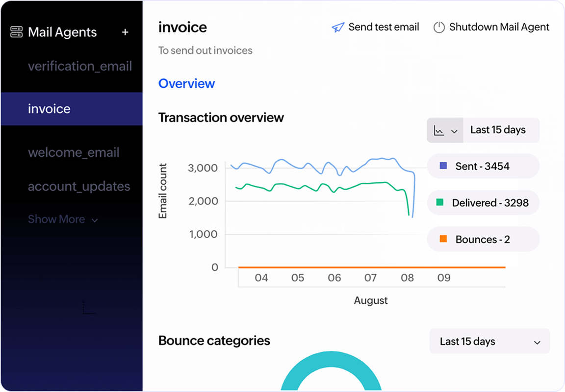The width and height of the screenshot is (565, 392).
Task: Expand the Show More agents list
Action: (63, 219)
